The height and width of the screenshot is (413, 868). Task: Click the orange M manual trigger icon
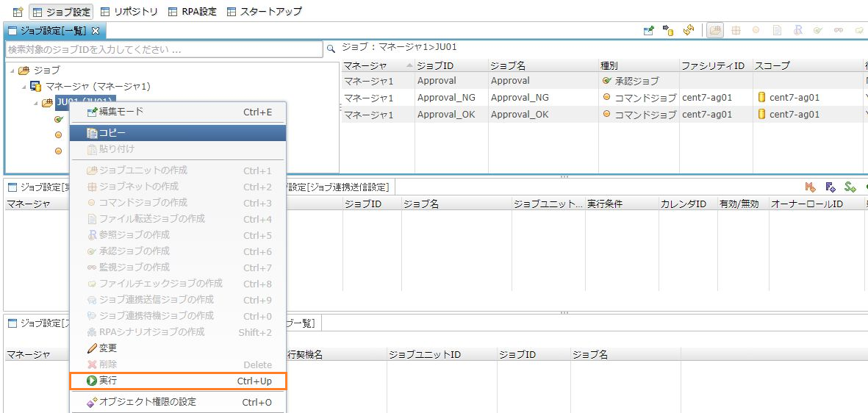[811, 187]
